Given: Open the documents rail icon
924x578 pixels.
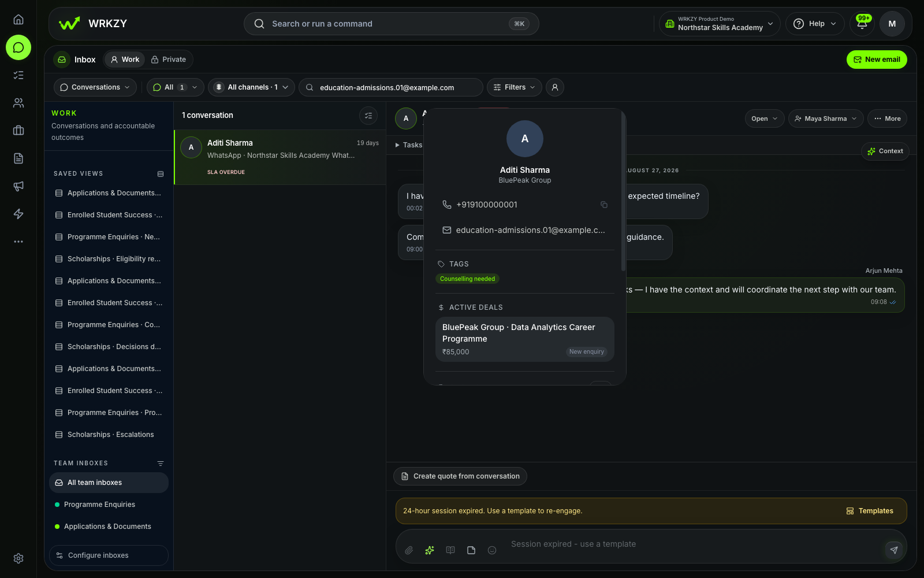Looking at the screenshot, I should [x=18, y=158].
